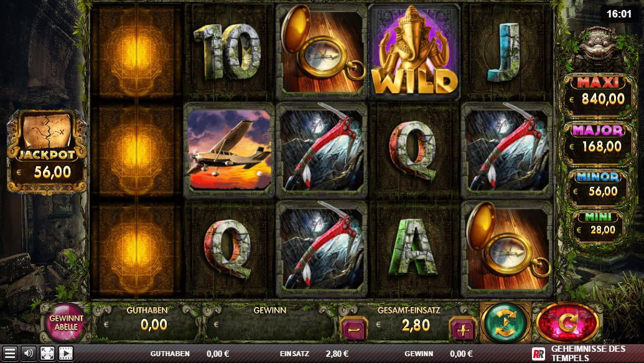644x363 pixels.
Task: Toggle fullscreen mode icon
Action: [x=47, y=353]
